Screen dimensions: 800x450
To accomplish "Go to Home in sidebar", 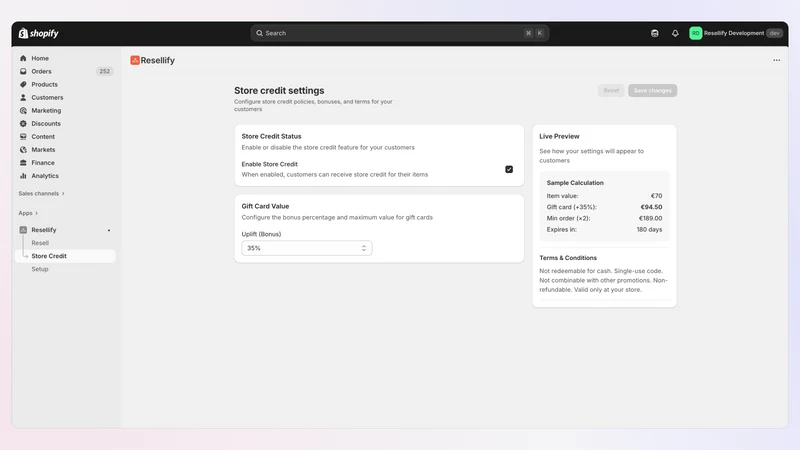I will click(x=40, y=58).
